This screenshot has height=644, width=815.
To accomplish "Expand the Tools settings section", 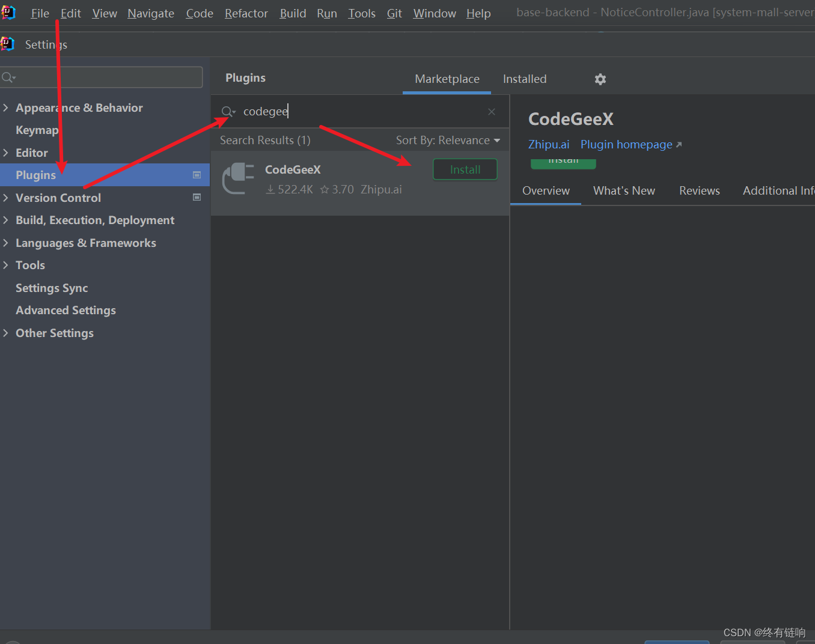I will [x=5, y=265].
